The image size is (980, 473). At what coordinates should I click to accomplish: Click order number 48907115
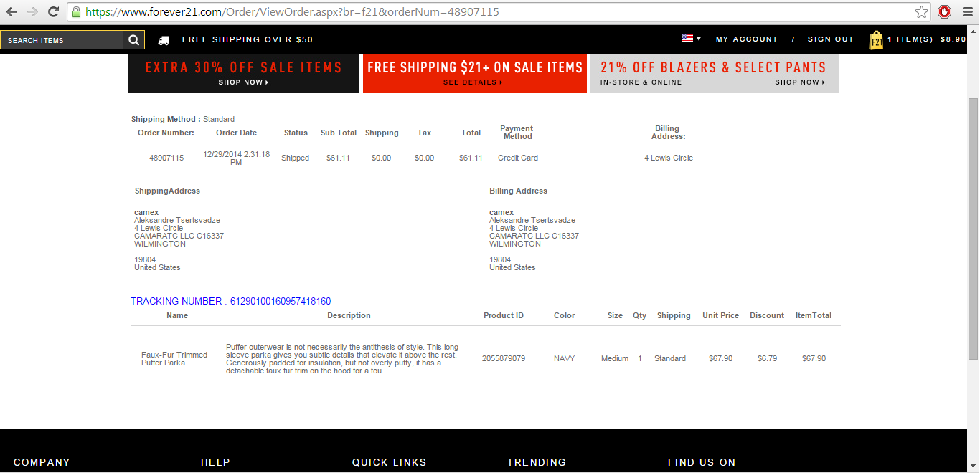pos(166,158)
